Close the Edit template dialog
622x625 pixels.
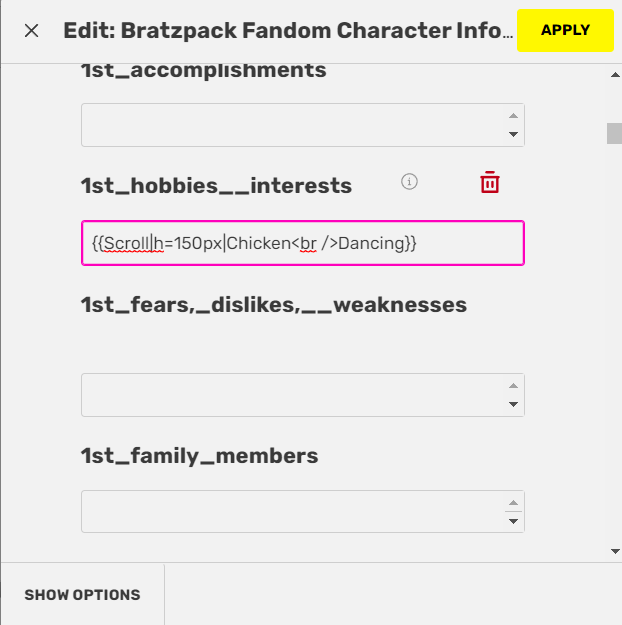coord(31,31)
